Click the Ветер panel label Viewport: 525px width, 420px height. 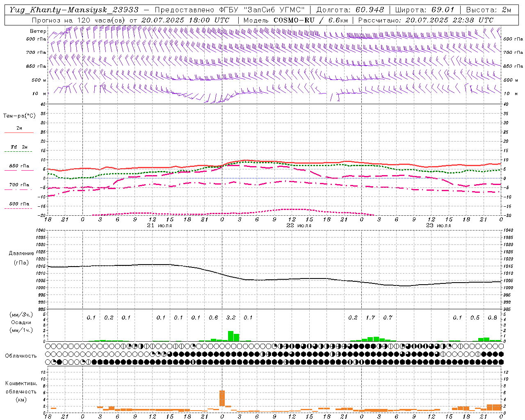tap(38, 31)
